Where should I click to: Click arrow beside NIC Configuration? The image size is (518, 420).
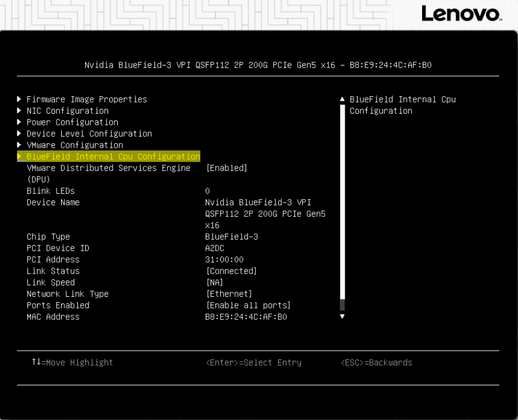coord(19,110)
